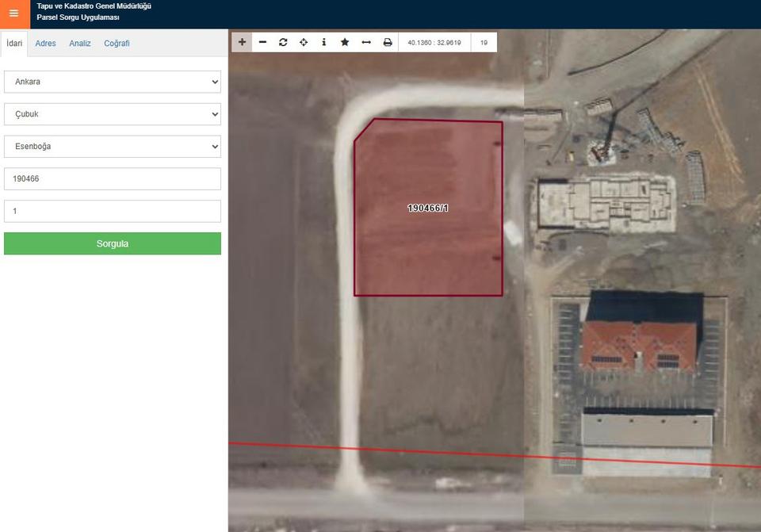Image resolution: width=761 pixels, height=532 pixels.
Task: Click the zoom in plus icon
Action: click(242, 42)
